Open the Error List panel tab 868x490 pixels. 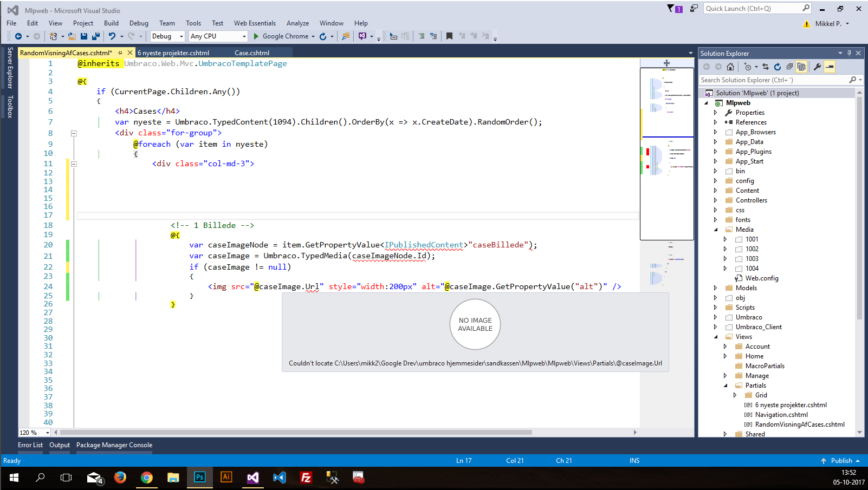tap(30, 445)
